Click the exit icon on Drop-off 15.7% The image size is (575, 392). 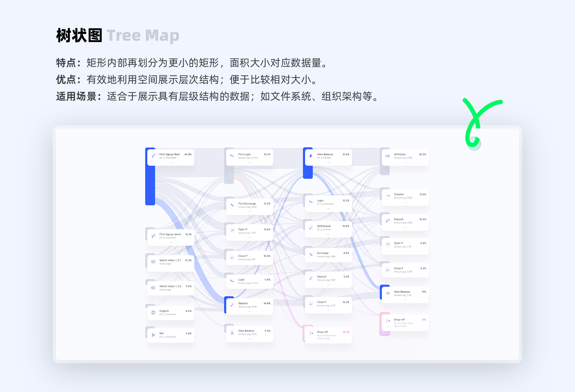(311, 333)
